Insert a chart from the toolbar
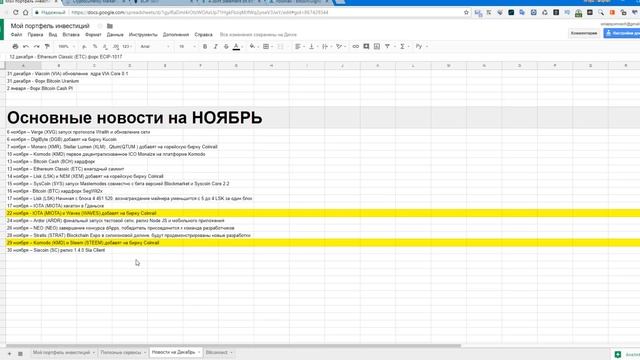The width and height of the screenshot is (640, 360). point(377,47)
